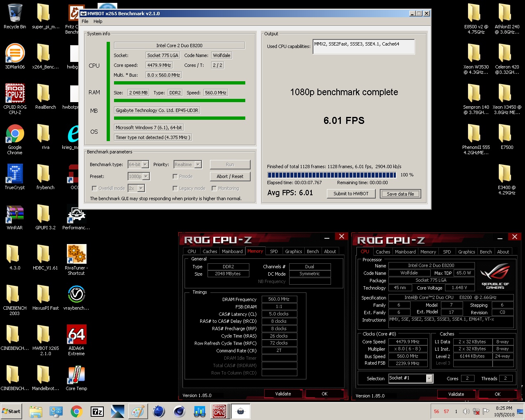The width and height of the screenshot is (525, 420).
Task: Open the 3DMark06 desktop shortcut
Action: [15, 57]
